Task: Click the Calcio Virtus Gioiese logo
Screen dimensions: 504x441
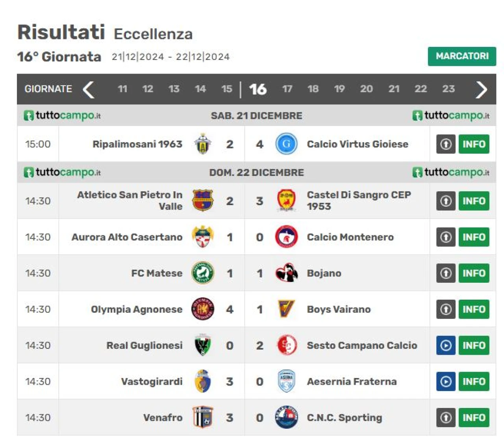Action: pos(286,144)
